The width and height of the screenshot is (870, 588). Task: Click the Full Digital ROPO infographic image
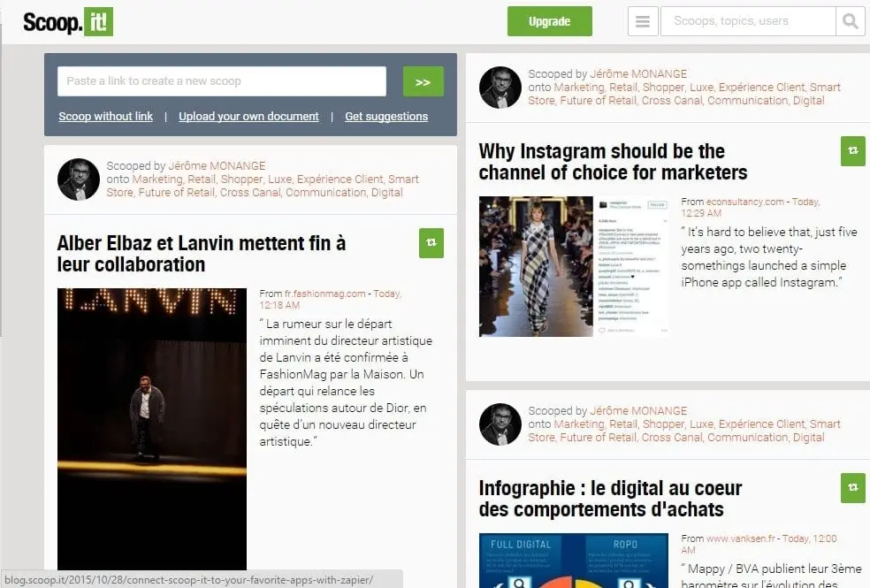point(574,561)
